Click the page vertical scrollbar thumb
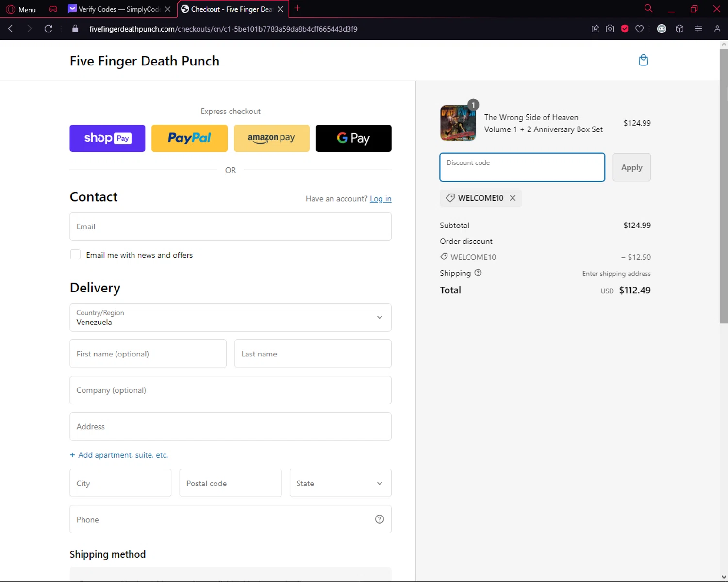The height and width of the screenshot is (582, 728). tap(724, 186)
